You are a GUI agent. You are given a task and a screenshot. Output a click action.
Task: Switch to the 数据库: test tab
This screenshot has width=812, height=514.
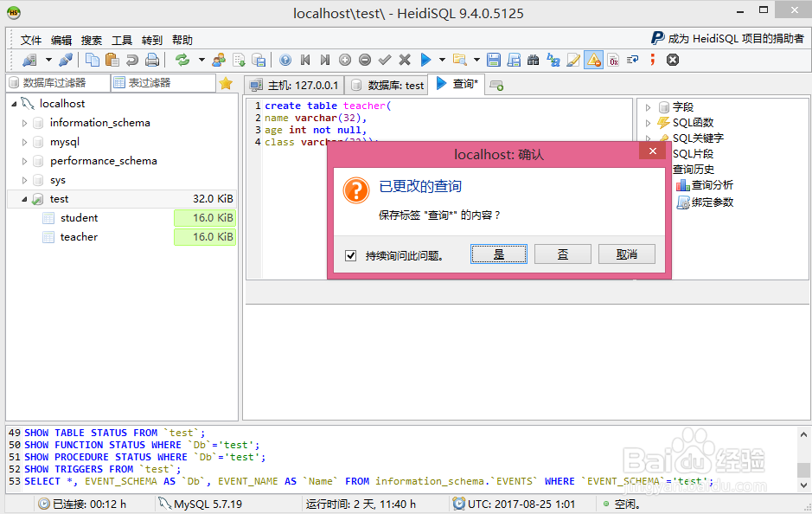pyautogui.click(x=387, y=85)
